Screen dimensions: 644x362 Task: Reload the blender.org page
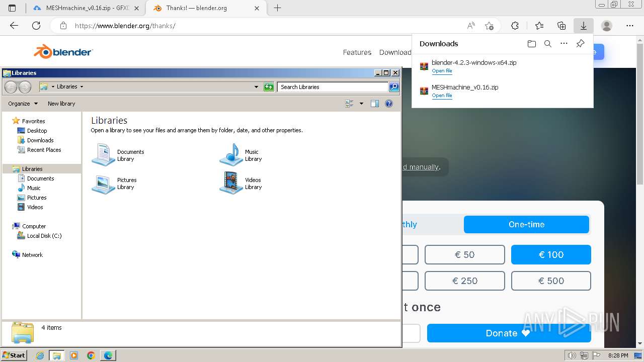click(x=36, y=26)
